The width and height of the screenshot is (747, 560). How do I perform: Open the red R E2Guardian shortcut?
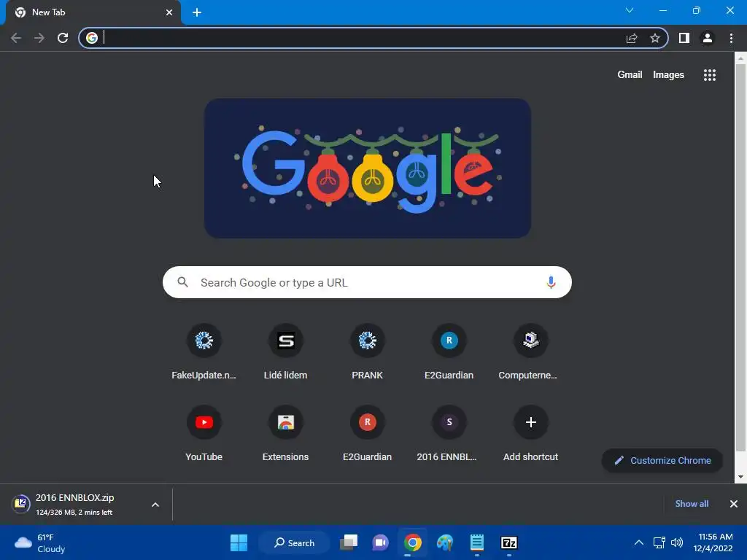click(x=368, y=433)
